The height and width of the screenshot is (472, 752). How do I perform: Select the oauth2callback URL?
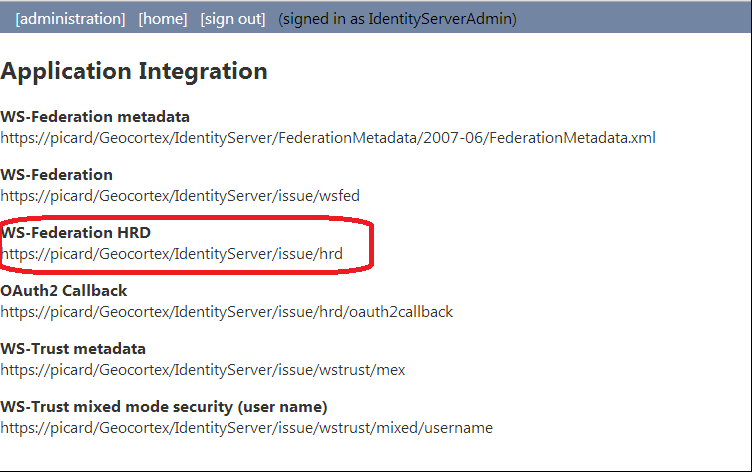(x=226, y=312)
